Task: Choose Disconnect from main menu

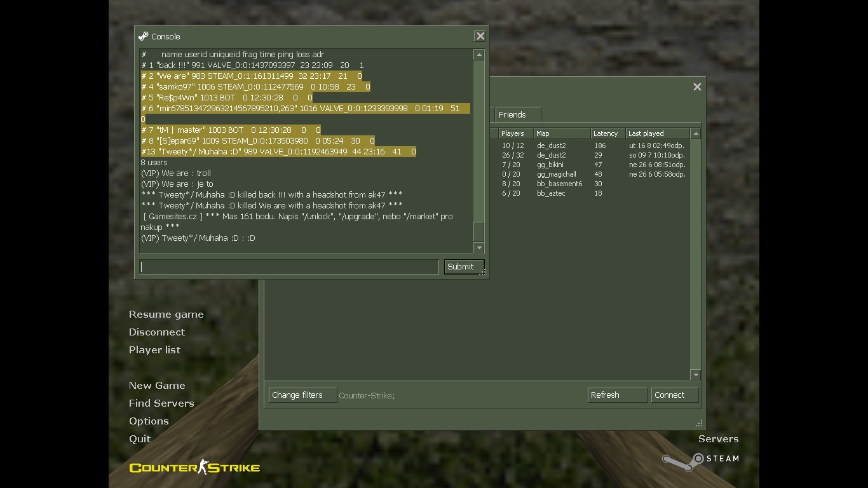Action: (x=156, y=332)
